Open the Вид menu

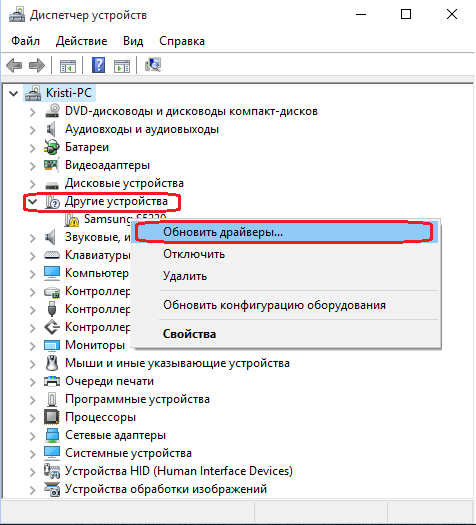(133, 41)
